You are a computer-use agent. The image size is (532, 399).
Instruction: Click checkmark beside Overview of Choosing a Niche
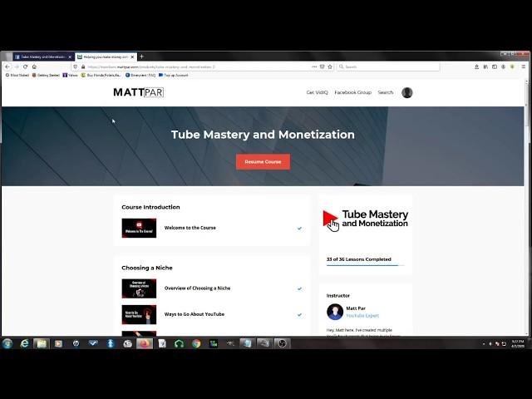click(x=299, y=288)
